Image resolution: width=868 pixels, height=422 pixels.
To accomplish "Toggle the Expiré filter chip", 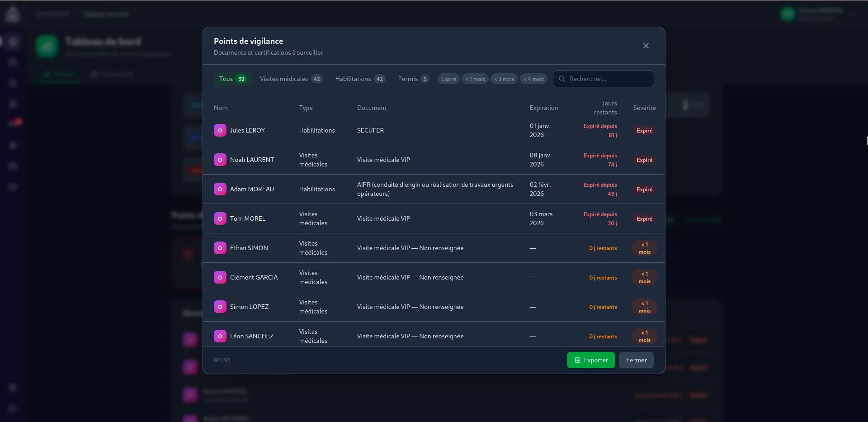I will [x=448, y=79].
